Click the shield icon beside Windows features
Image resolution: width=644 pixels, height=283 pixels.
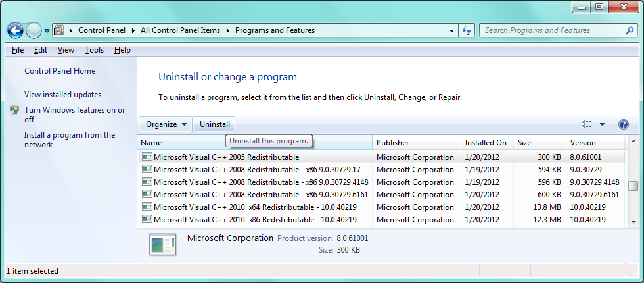pyautogui.click(x=14, y=110)
